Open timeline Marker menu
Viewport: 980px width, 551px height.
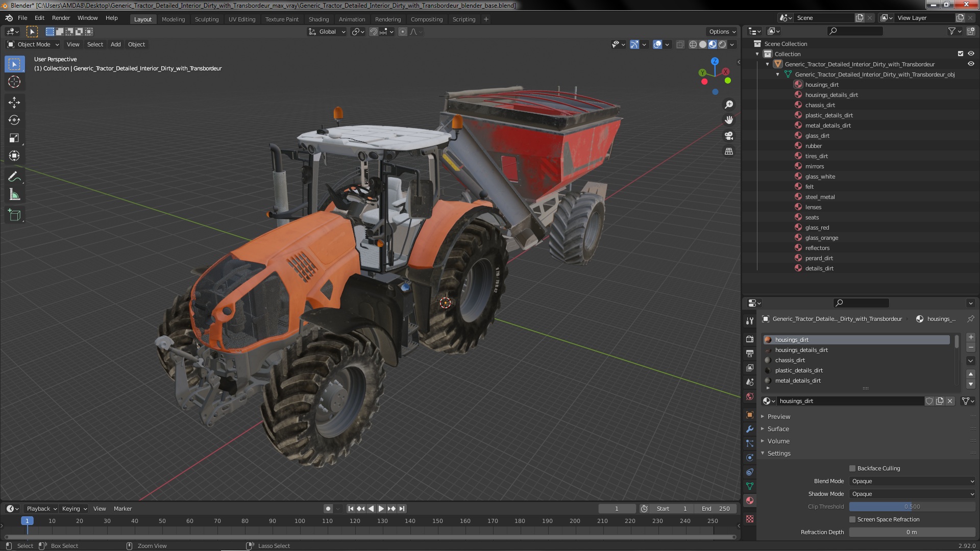pos(122,509)
